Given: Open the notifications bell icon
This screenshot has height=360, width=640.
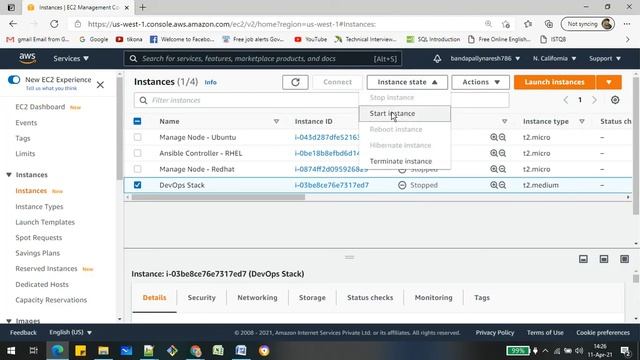Looking at the screenshot, I should click(437, 59).
